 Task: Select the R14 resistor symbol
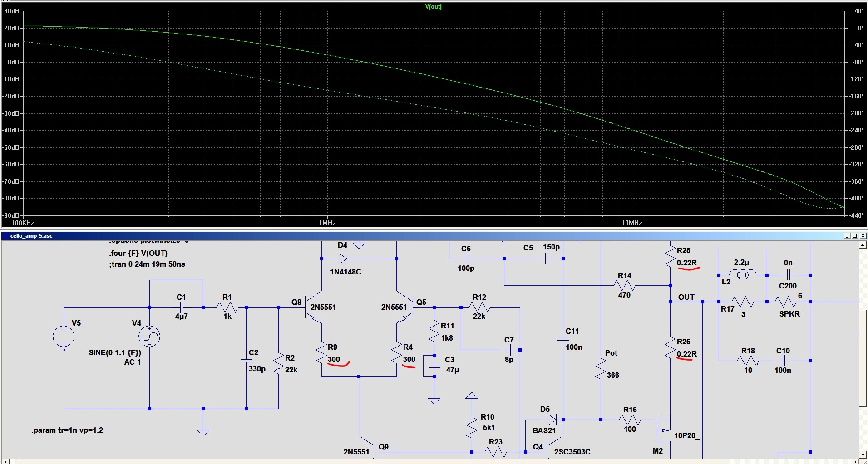[x=625, y=285]
